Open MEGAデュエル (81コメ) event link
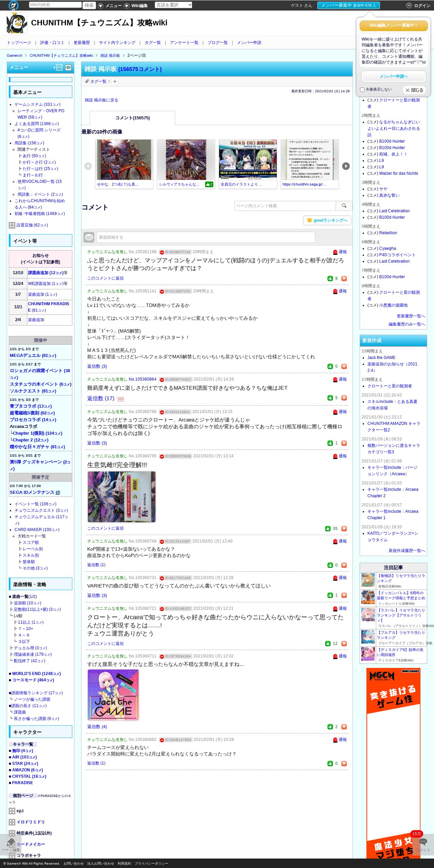434x868 pixels. tap(33, 356)
